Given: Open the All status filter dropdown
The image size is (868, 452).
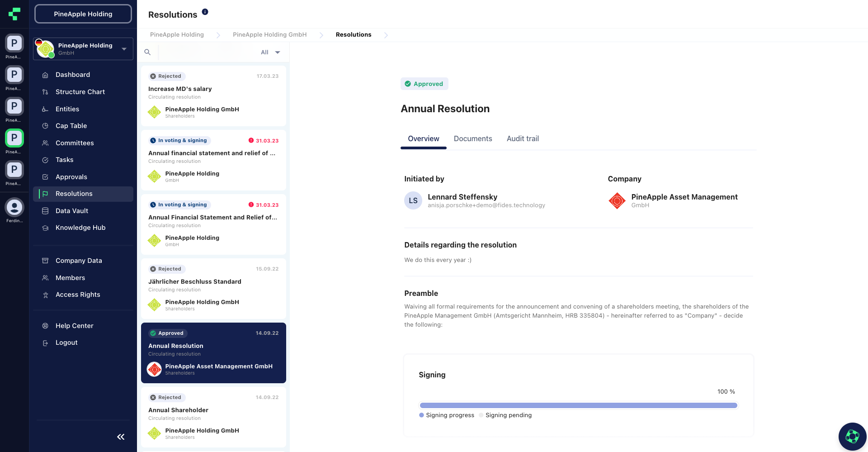Looking at the screenshot, I should click(270, 52).
